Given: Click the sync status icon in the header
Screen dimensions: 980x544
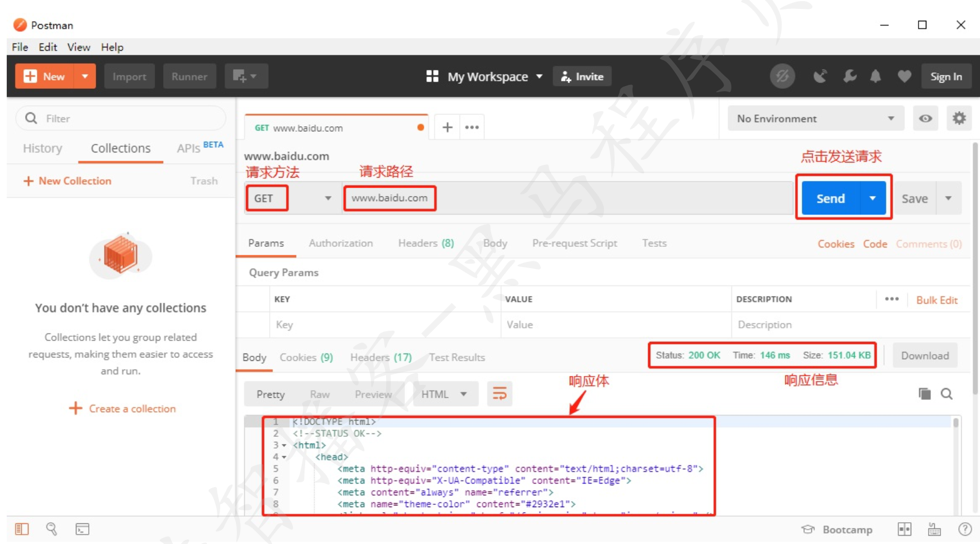Looking at the screenshot, I should (782, 77).
